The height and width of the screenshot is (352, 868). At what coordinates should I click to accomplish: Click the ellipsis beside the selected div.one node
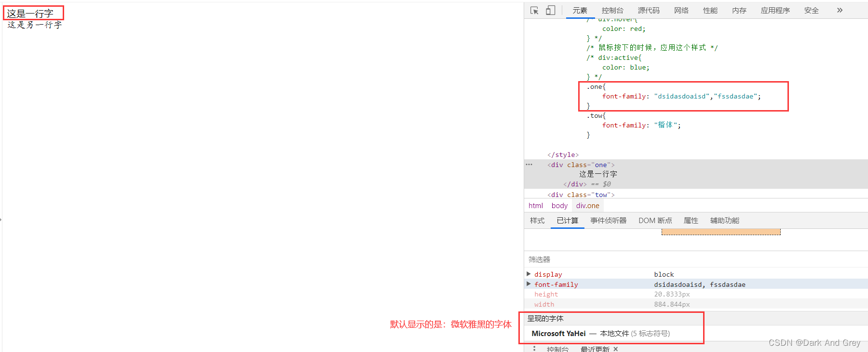coord(529,165)
